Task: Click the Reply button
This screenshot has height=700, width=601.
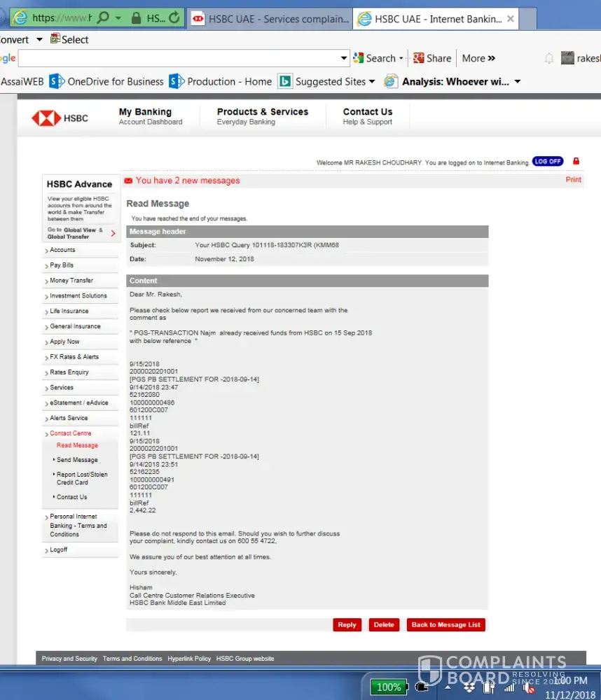Action: (347, 624)
